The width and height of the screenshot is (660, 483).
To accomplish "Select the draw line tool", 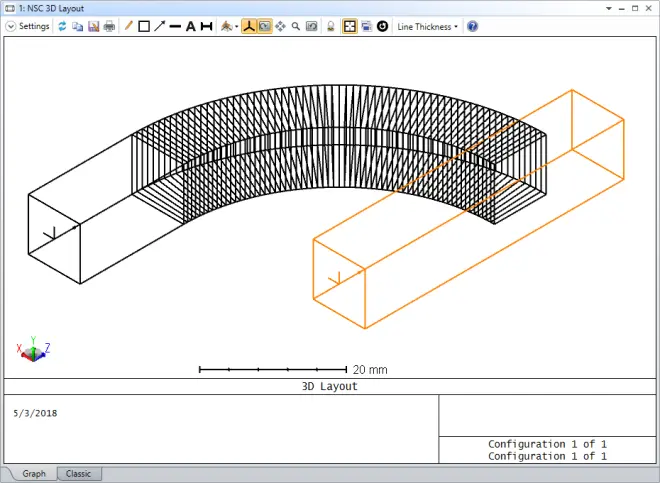I will [x=175, y=27].
